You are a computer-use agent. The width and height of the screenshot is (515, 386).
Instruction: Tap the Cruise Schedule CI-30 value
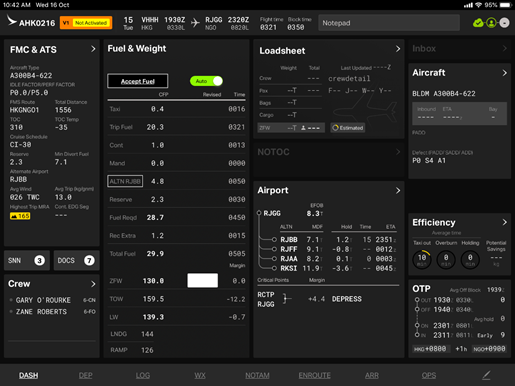[20, 145]
